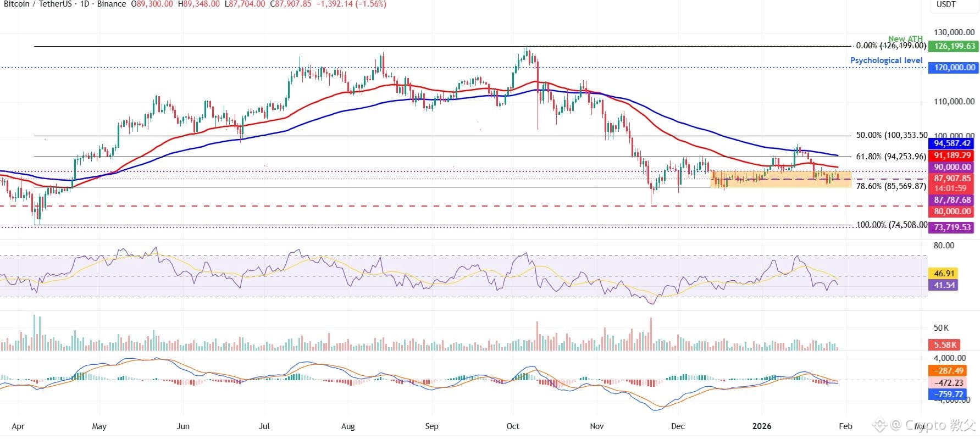The image size is (980, 439).
Task: Click Feb on the time axis
Action: [845, 426]
